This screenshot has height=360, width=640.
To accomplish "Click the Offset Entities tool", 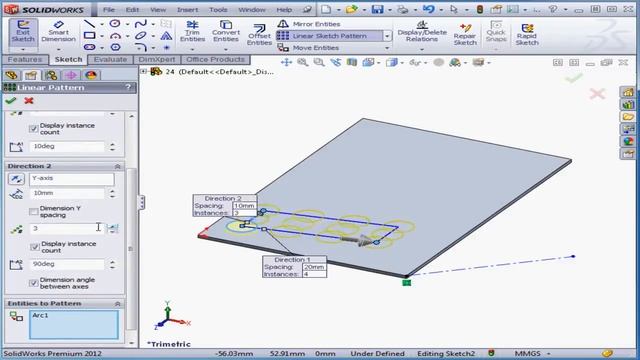I will point(259,34).
